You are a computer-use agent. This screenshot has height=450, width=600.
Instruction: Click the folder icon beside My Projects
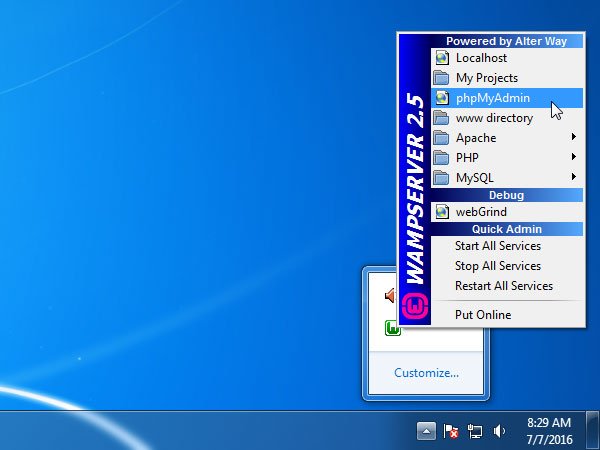441,78
